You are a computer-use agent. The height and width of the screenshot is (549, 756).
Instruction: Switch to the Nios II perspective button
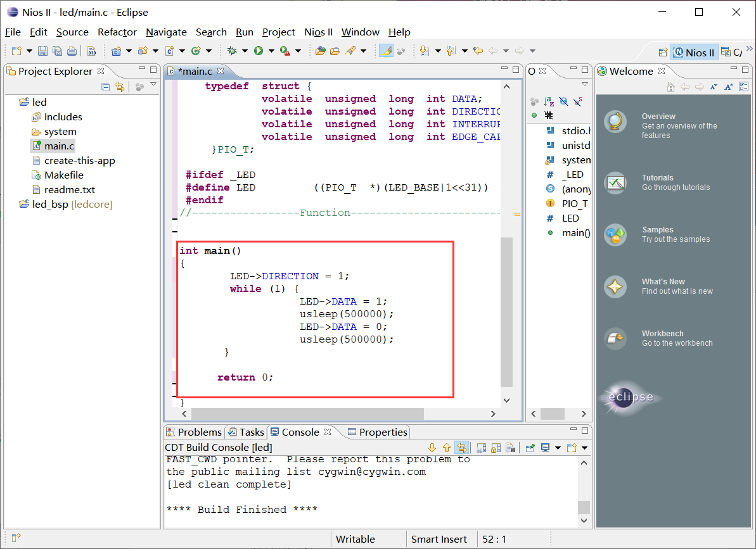(x=694, y=53)
